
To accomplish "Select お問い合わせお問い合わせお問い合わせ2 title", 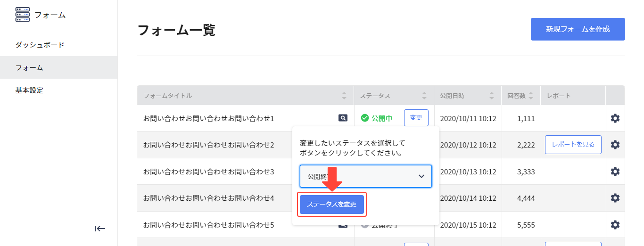I will (209, 145).
